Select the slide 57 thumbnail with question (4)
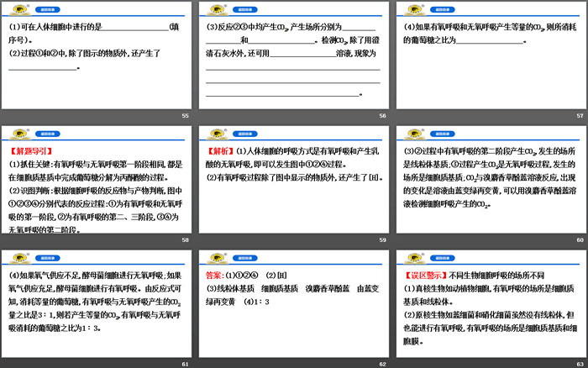Image resolution: width=588 pixels, height=368 pixels. 491,55
